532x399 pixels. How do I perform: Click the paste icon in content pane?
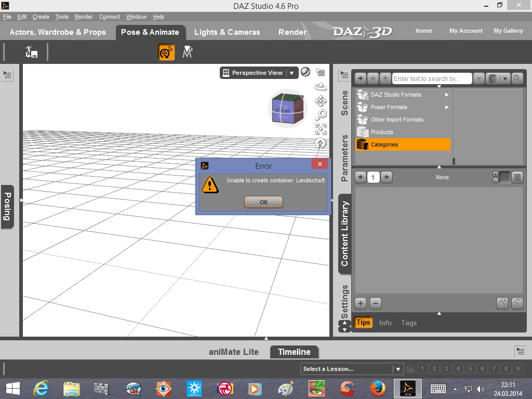click(x=517, y=303)
